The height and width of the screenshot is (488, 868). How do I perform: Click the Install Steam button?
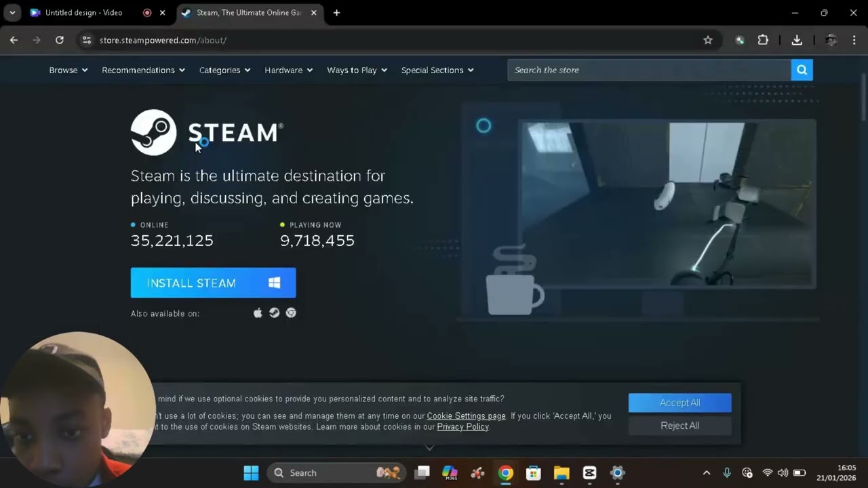pos(213,283)
